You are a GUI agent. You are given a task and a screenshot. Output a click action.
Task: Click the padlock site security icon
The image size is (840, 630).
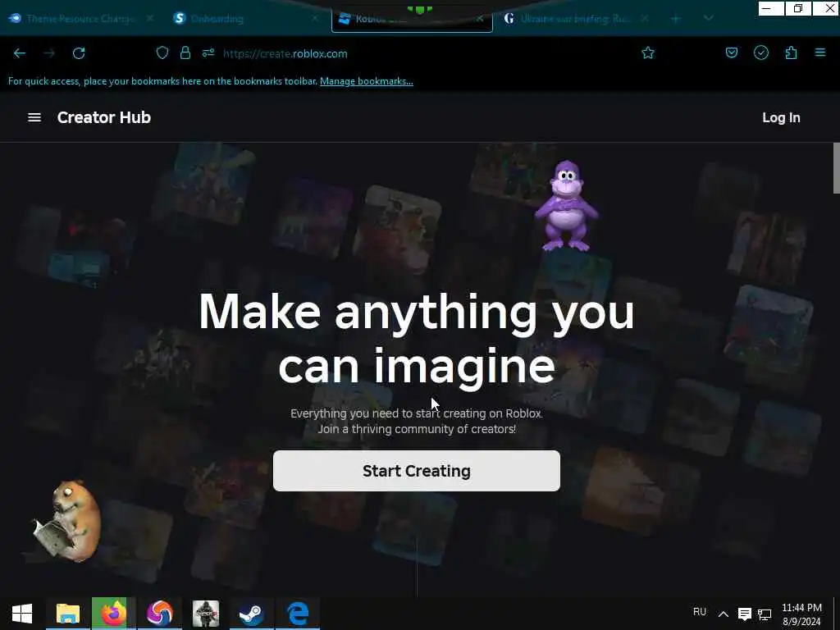pyautogui.click(x=185, y=52)
